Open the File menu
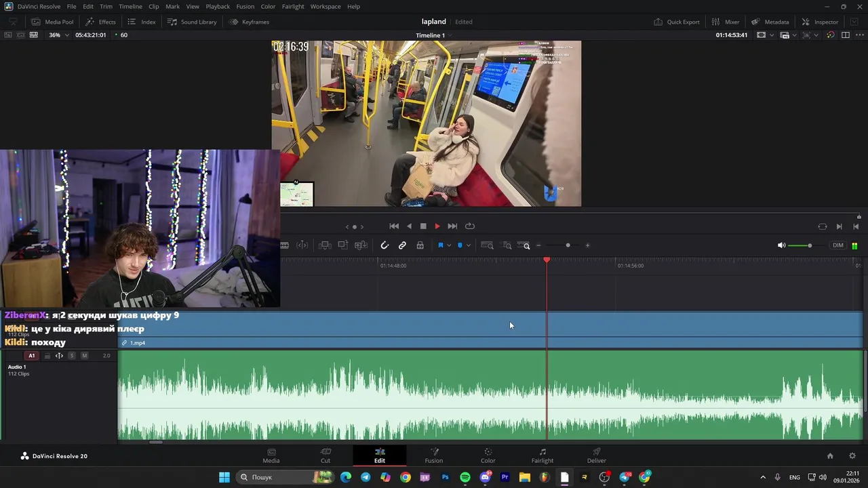The height and width of the screenshot is (488, 868). pyautogui.click(x=71, y=6)
